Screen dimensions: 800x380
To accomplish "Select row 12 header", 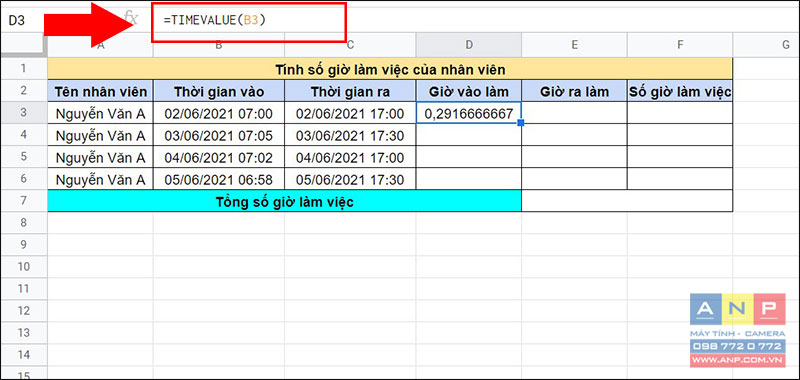I will pyautogui.click(x=24, y=311).
